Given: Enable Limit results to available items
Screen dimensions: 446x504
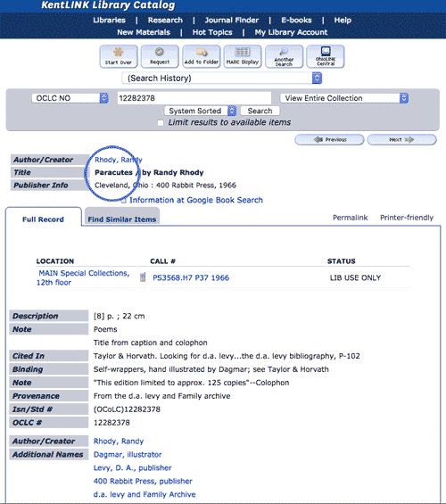Looking at the screenshot, I should [x=161, y=123].
